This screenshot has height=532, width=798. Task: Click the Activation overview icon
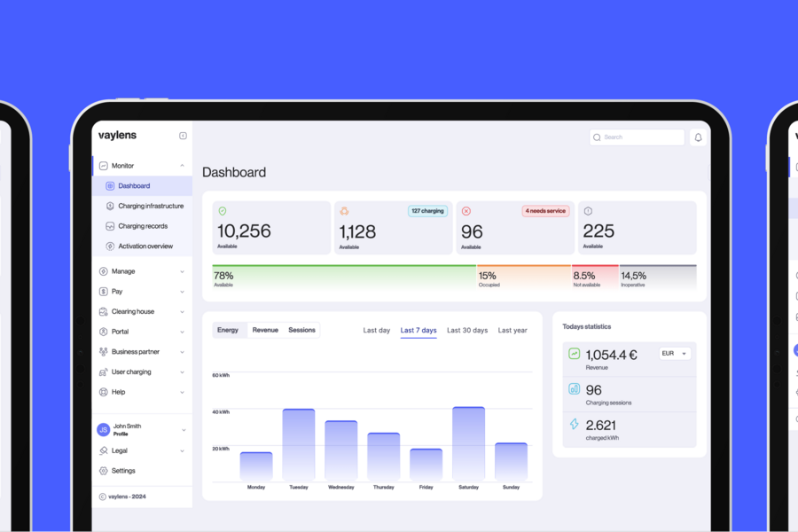coord(110,246)
